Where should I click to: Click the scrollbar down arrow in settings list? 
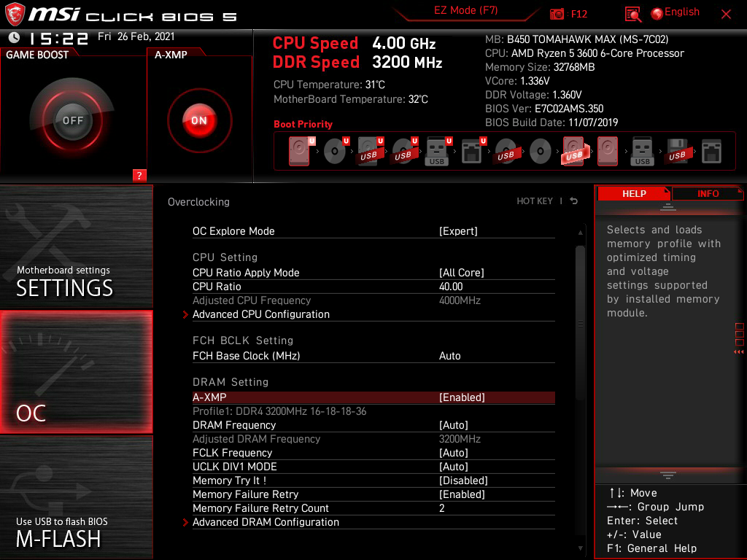[x=580, y=548]
